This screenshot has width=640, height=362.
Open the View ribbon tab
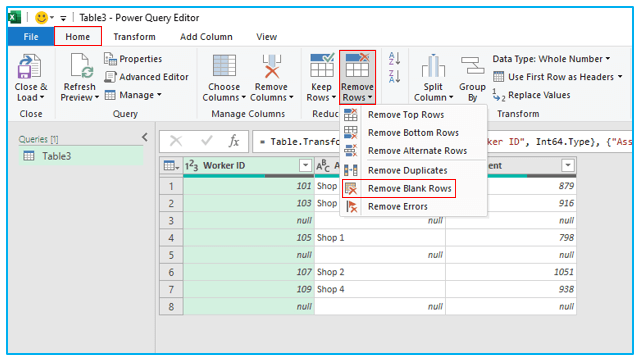pyautogui.click(x=267, y=37)
